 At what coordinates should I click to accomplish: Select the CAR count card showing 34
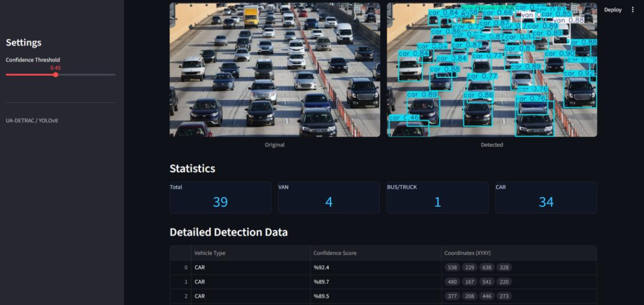546,198
